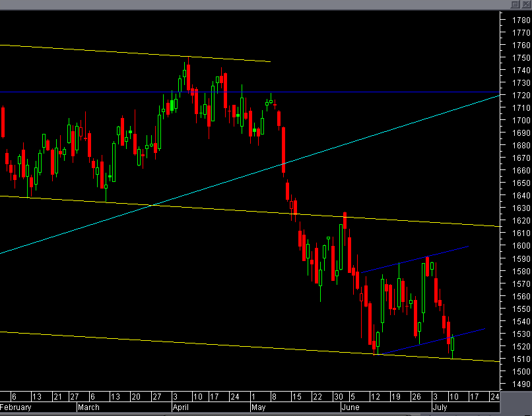Click the 1750 price axis label
Viewport: 532px width, 416px height.
click(x=521, y=58)
